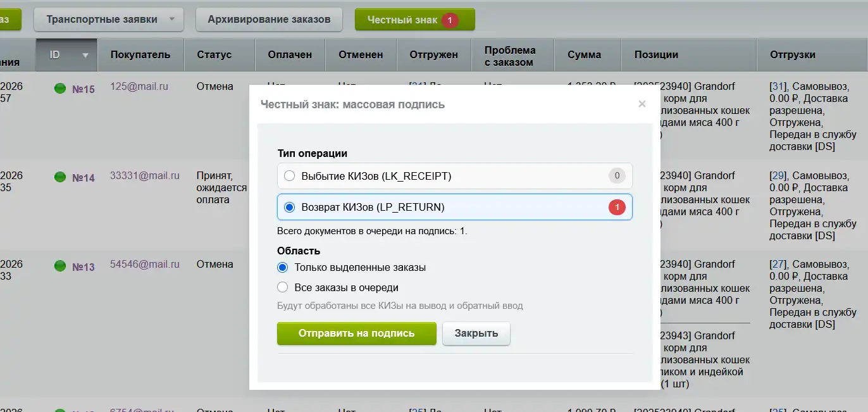Click the Покупатель column header
Viewport: 868px width, 412px height.
click(x=140, y=55)
